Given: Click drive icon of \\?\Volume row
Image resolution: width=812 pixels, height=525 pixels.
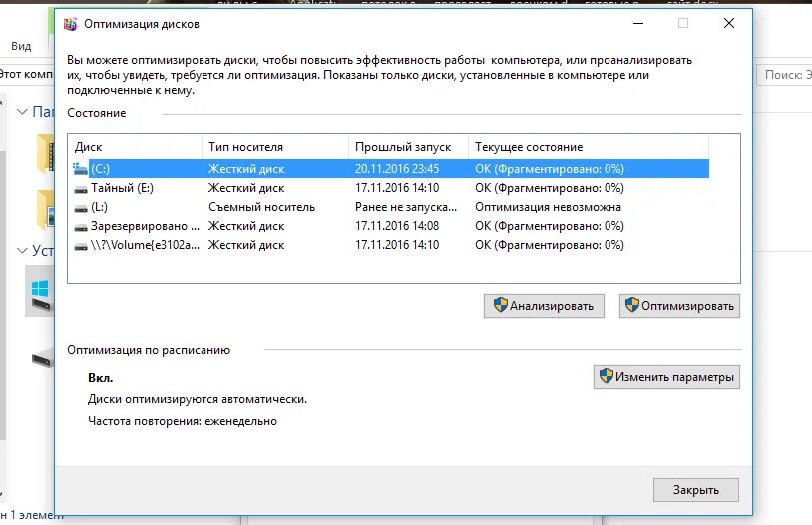Looking at the screenshot, I should coord(80,246).
